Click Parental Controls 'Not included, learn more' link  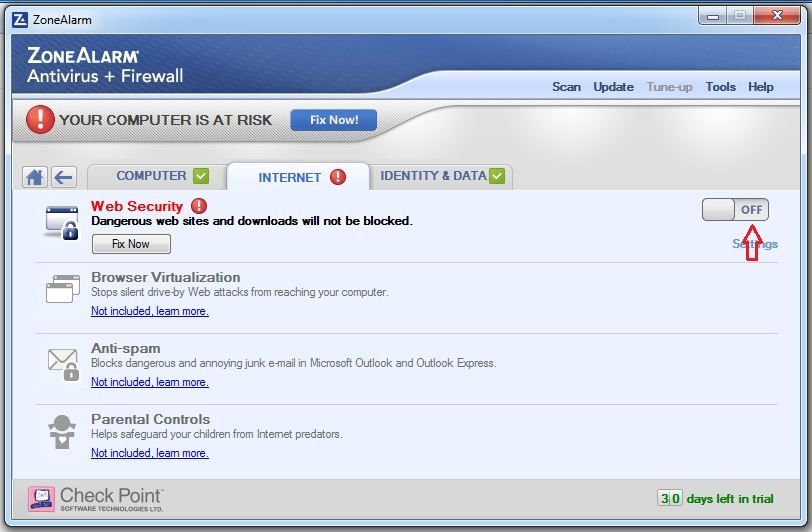pos(150,453)
